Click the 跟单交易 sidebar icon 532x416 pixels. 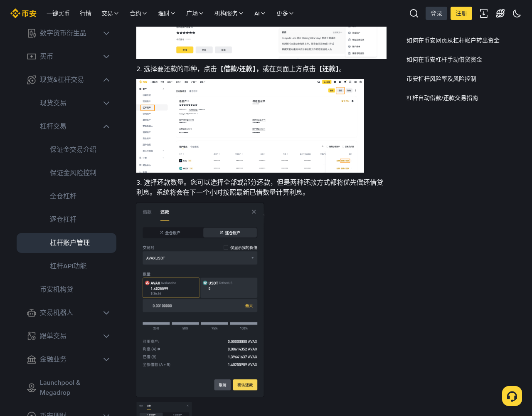(x=32, y=336)
